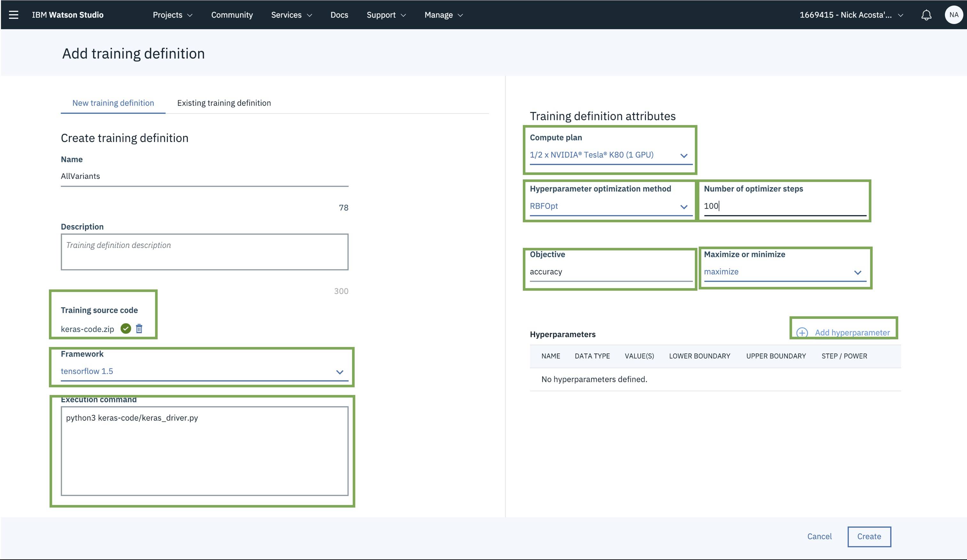Image resolution: width=967 pixels, height=560 pixels.
Task: Click the DATA TYPE column header
Action: [592, 356]
